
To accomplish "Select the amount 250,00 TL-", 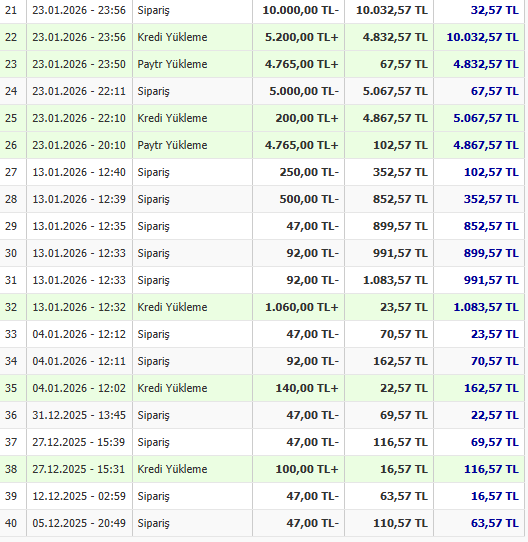I will (x=309, y=172).
